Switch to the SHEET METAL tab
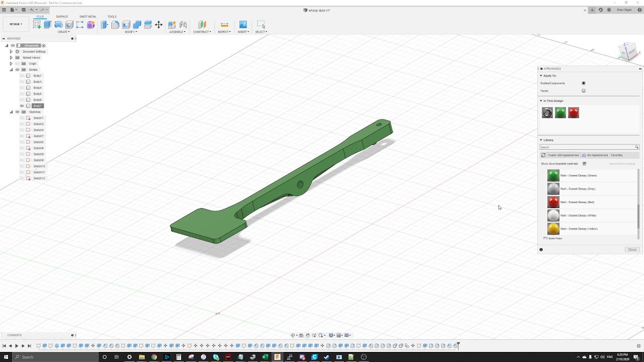This screenshot has height=362, width=644. click(88, 17)
